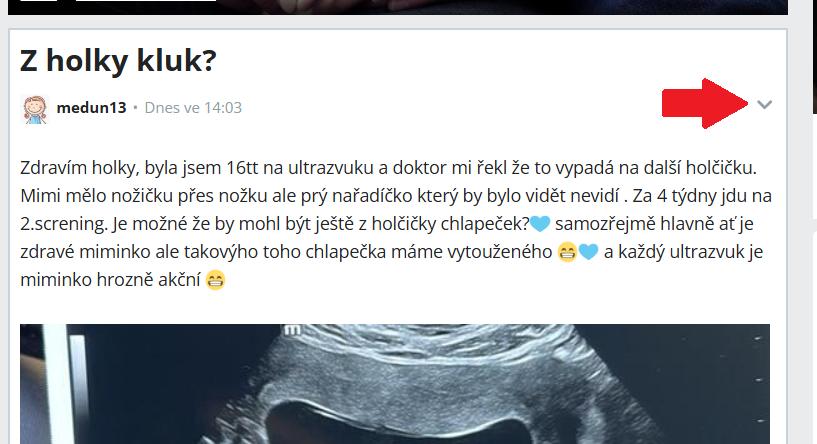Click the blue heart emoji after 'chlapeček?'
Viewport: 817px width, 444px height.
(540, 224)
